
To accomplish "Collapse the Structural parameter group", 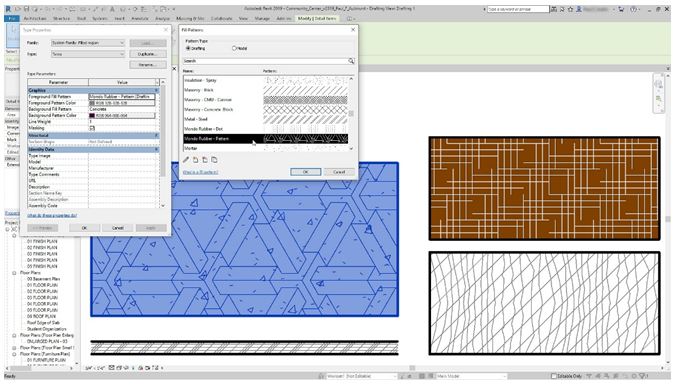I will click(x=157, y=136).
